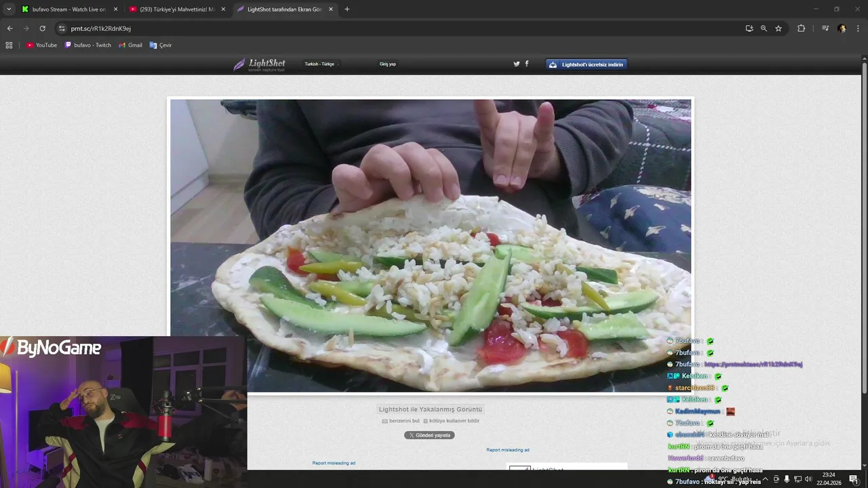Open the Gmail bookmark
This screenshot has height=488, width=868.
coord(131,45)
